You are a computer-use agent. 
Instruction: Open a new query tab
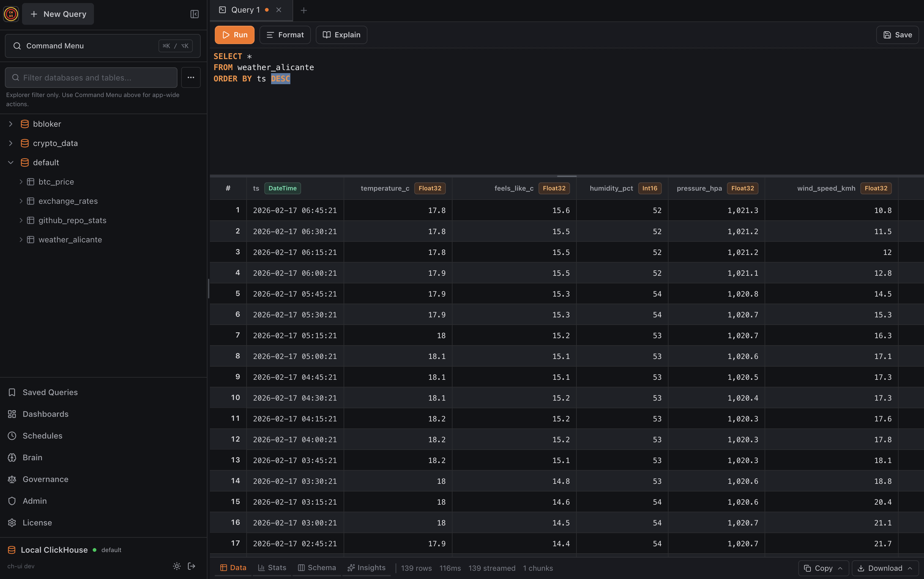pyautogui.click(x=304, y=10)
